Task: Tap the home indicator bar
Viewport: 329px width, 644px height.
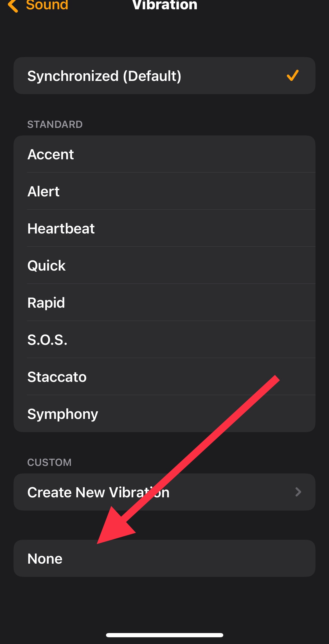Action: pos(164,635)
